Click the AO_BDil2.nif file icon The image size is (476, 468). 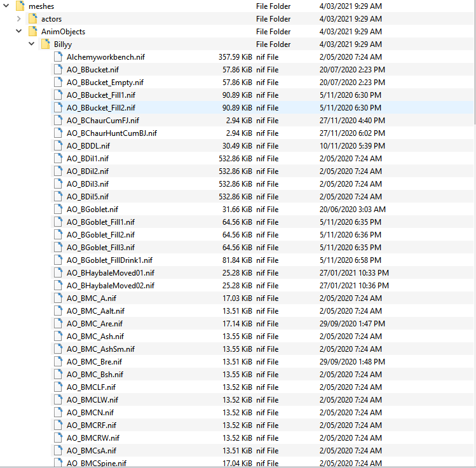pos(58,171)
